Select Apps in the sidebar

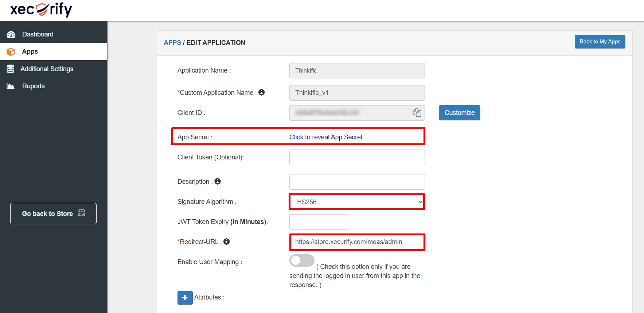click(54, 51)
